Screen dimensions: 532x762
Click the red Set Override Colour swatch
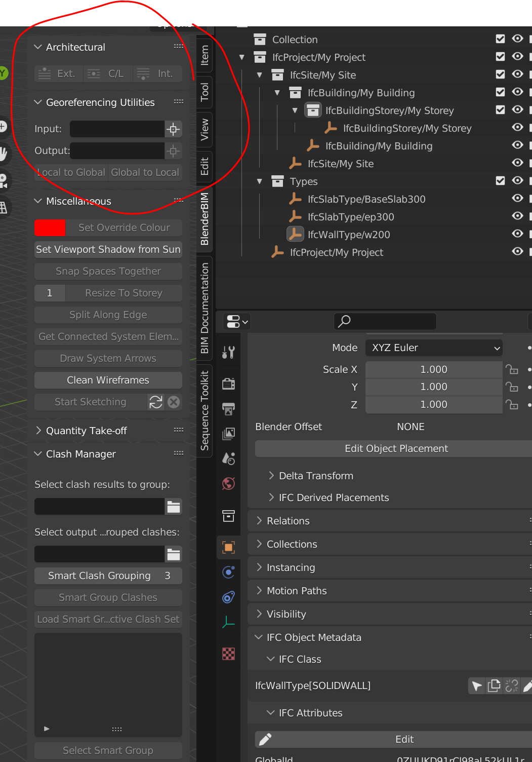(x=50, y=228)
